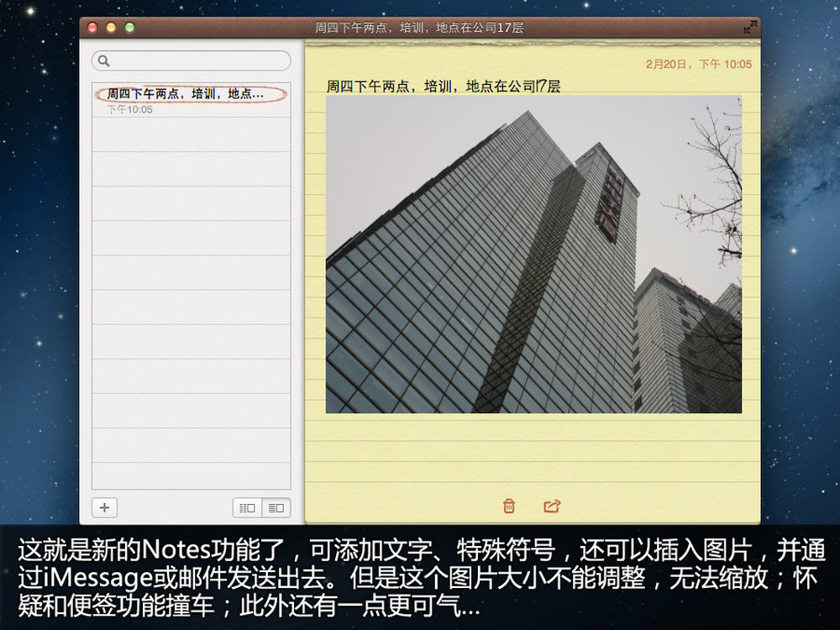The width and height of the screenshot is (840, 630).
Task: Minimize the Notes window with yellow button
Action: [111, 28]
